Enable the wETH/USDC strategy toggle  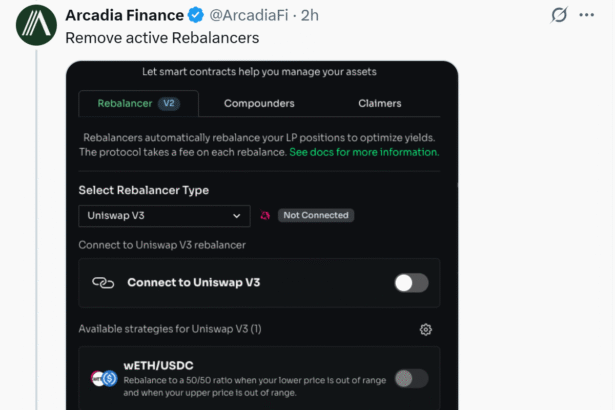(410, 378)
